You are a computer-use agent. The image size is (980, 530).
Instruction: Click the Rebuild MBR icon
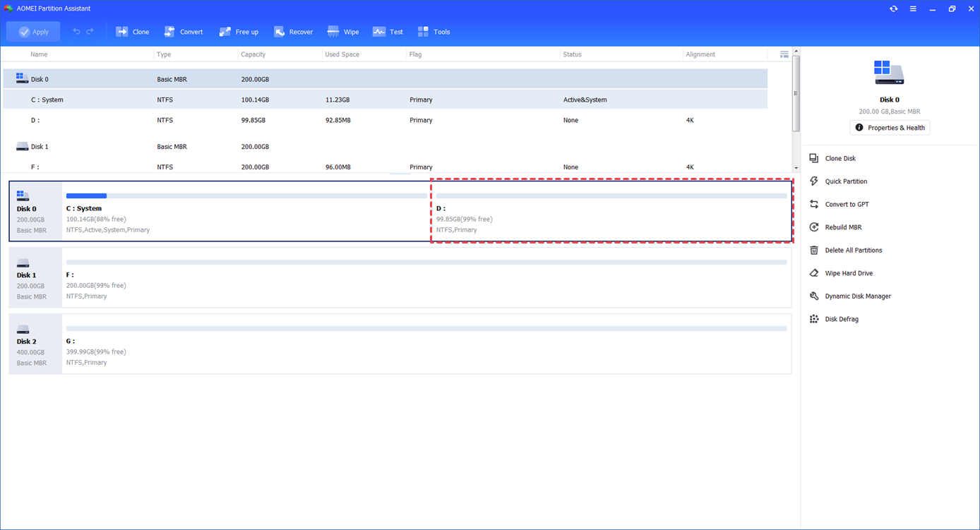[x=814, y=227]
